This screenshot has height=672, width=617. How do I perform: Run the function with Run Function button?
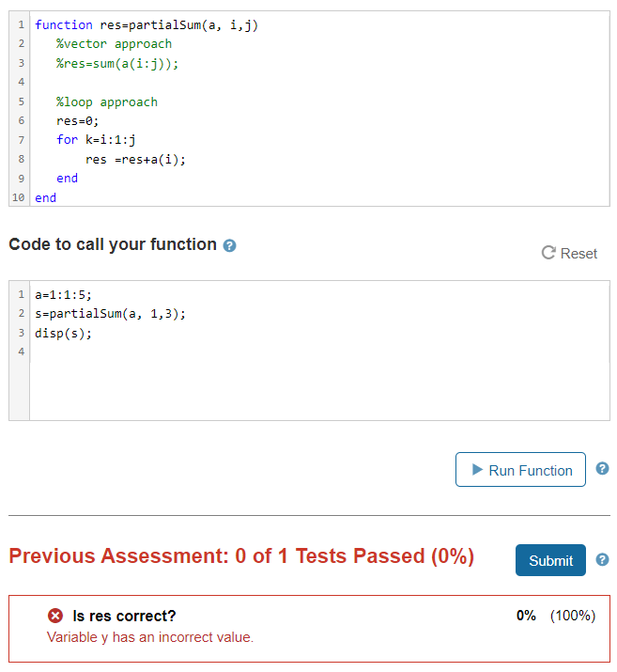pyautogui.click(x=520, y=469)
